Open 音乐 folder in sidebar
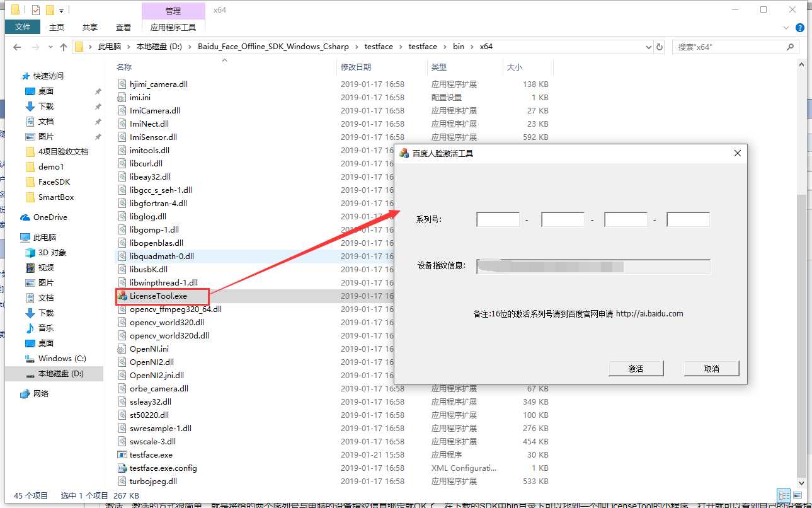812x508 pixels. pos(46,328)
